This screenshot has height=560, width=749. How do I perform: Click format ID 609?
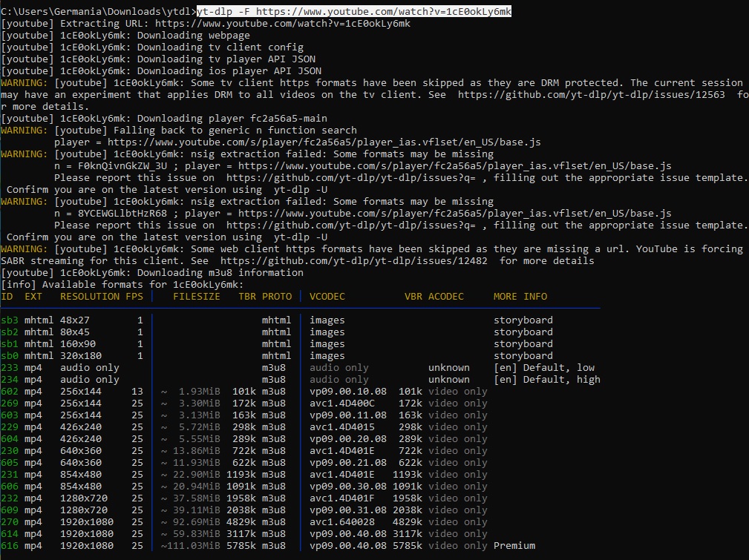[x=10, y=510]
